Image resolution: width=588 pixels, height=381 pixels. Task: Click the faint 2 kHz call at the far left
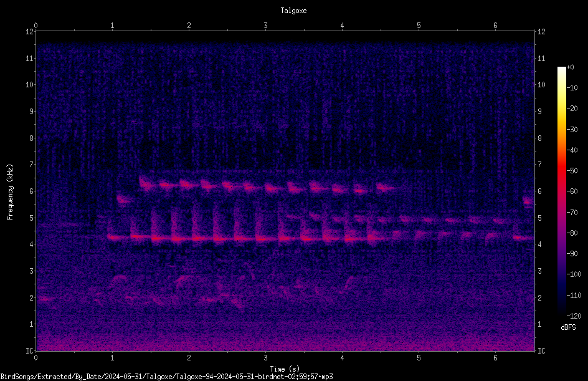pos(45,299)
